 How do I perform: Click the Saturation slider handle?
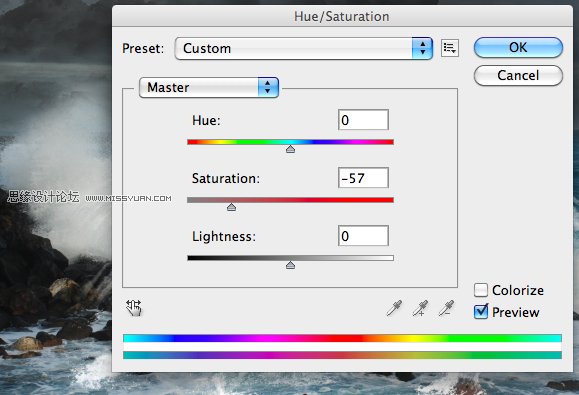[232, 207]
